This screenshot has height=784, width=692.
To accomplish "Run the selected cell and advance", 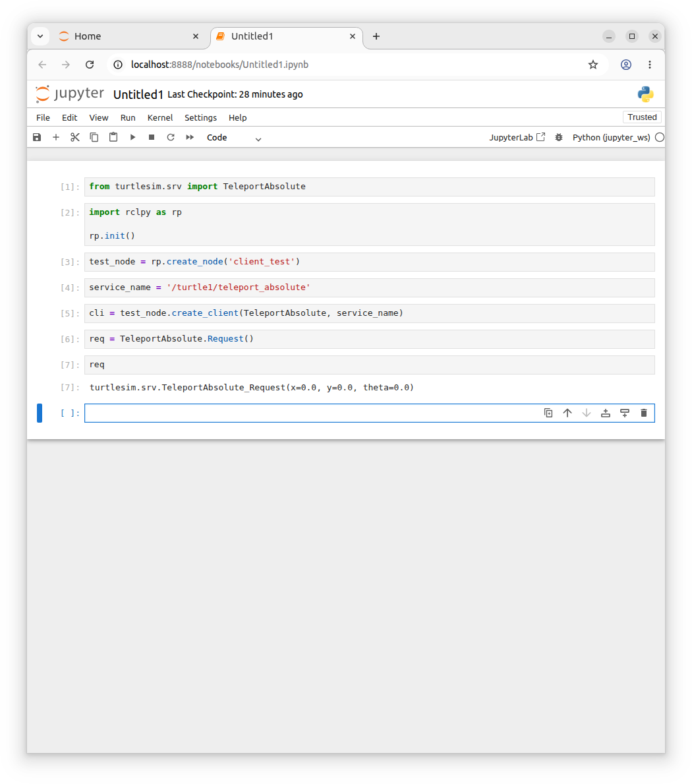I will pyautogui.click(x=132, y=137).
